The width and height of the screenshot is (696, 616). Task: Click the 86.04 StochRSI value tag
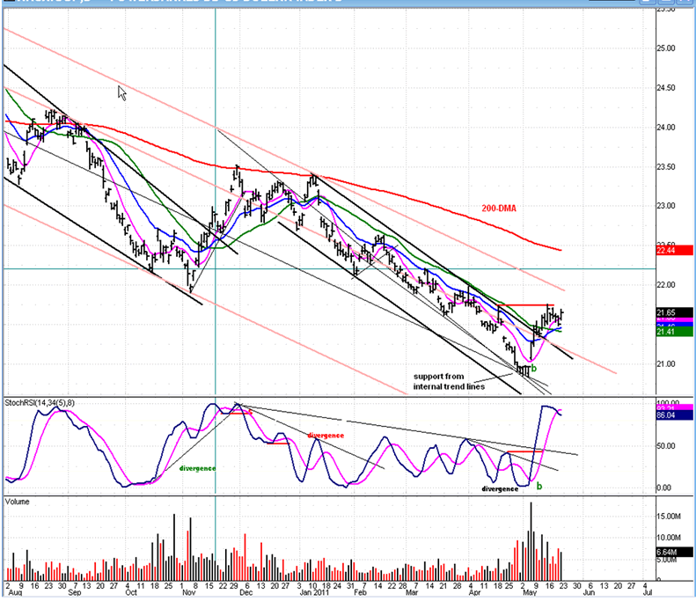pyautogui.click(x=671, y=412)
